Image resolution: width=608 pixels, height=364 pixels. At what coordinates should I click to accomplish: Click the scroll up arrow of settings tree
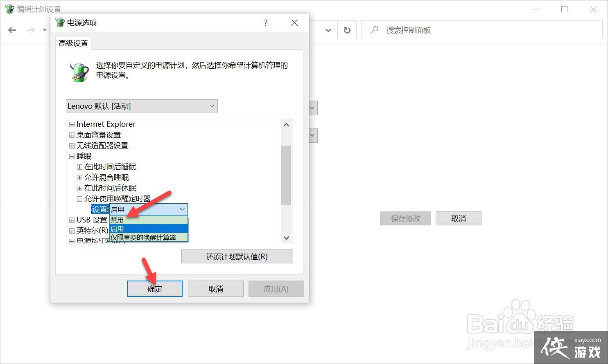click(286, 124)
